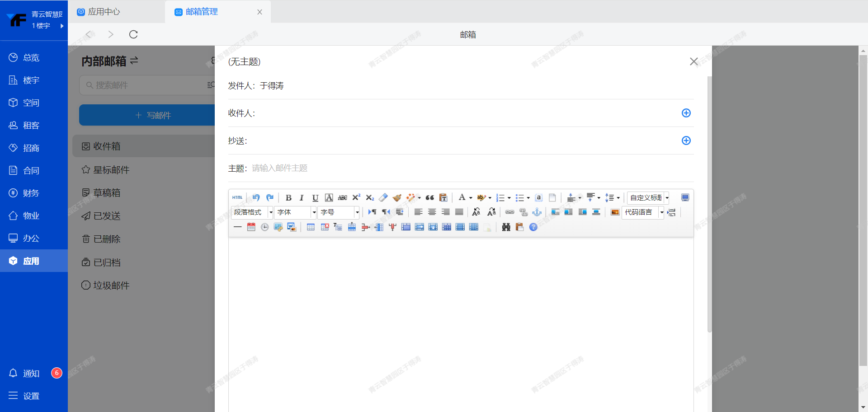Toggle fullscreen editor mode

685,198
